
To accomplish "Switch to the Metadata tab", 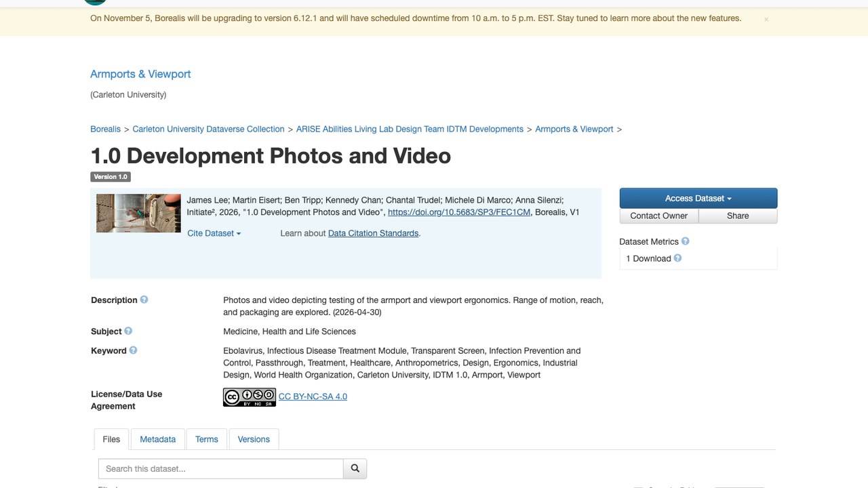I will (x=158, y=439).
